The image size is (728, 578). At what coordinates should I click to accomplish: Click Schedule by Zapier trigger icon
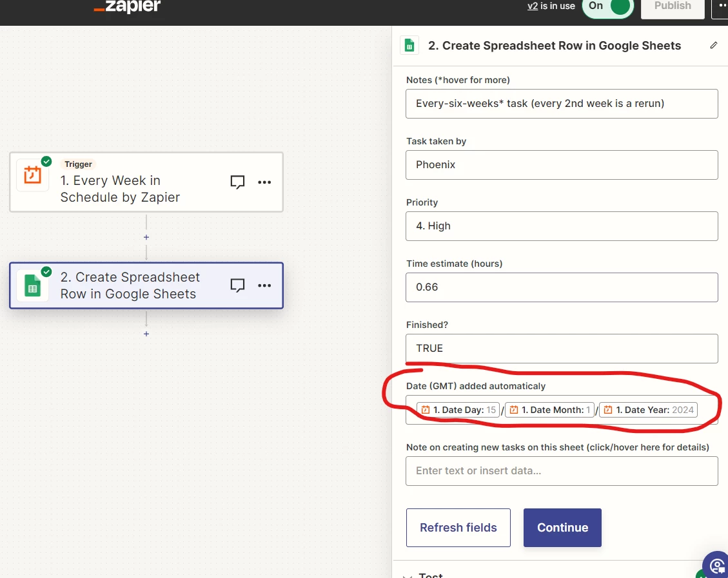[x=32, y=175]
